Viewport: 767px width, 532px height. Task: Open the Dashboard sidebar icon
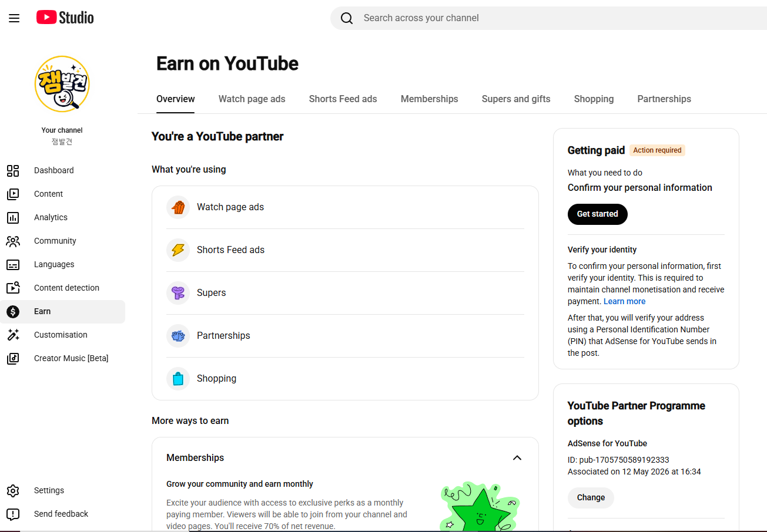pyautogui.click(x=13, y=170)
